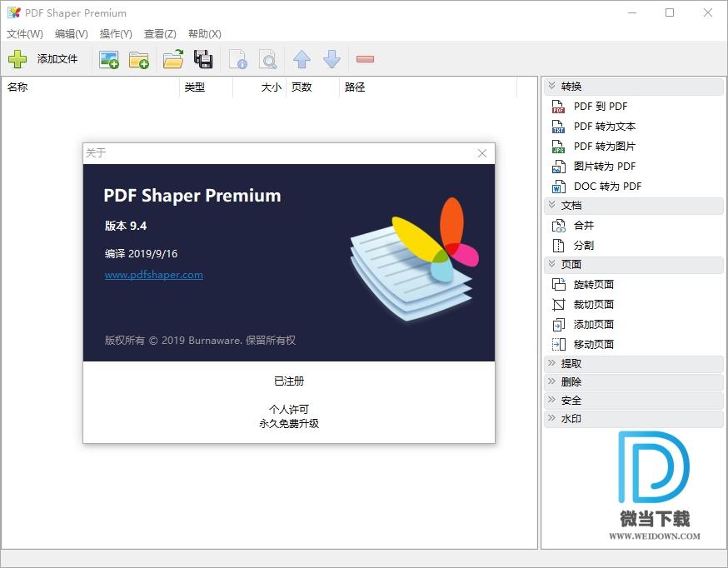Click the 旋转页面 rotate icon
The height and width of the screenshot is (568, 728).
pos(559,285)
